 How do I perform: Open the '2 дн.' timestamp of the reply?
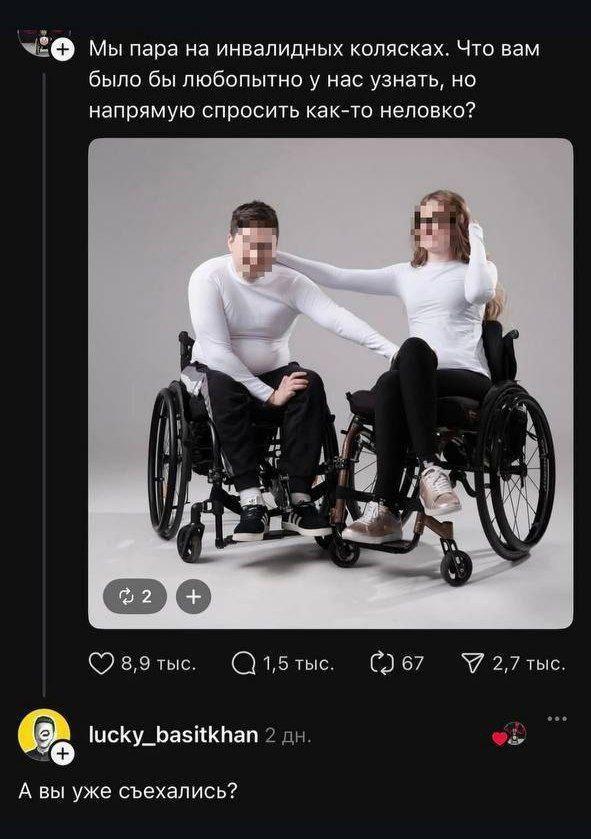click(288, 736)
